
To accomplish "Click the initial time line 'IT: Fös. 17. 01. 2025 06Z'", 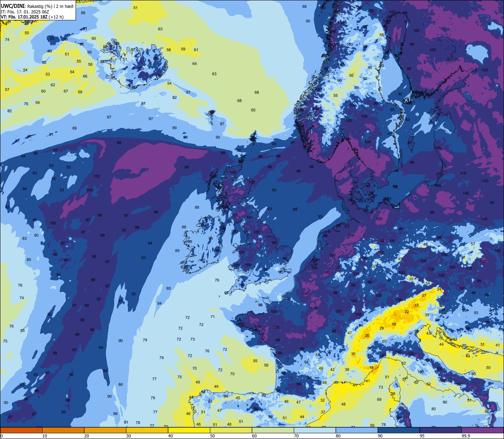I will 25,11.
